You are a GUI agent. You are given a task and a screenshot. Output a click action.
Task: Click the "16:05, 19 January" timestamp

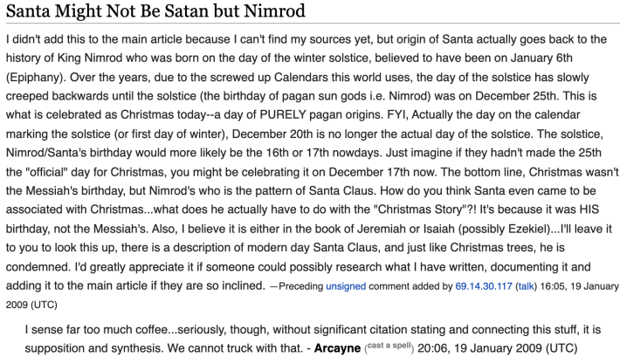coord(579,286)
